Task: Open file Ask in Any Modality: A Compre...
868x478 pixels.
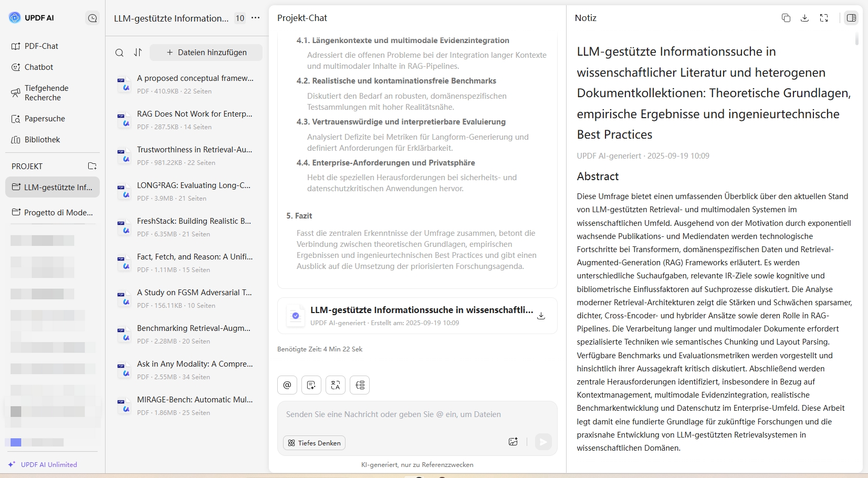Action: (x=187, y=370)
